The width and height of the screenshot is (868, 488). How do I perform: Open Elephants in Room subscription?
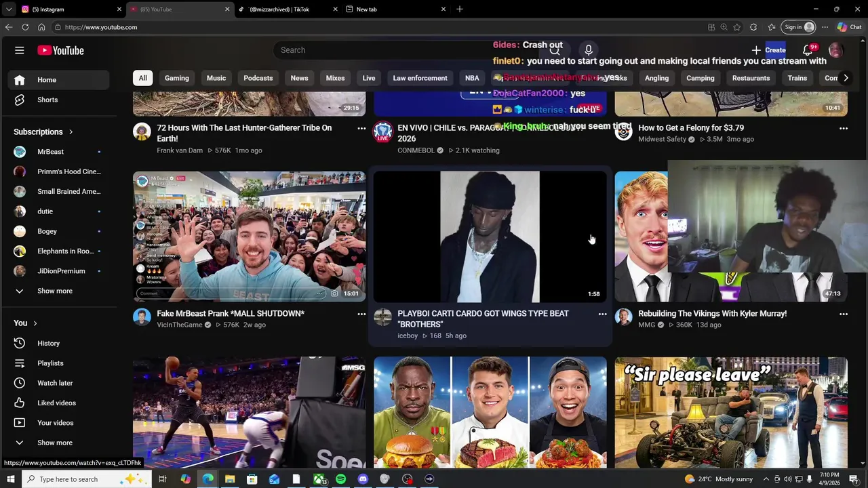[x=58, y=251]
